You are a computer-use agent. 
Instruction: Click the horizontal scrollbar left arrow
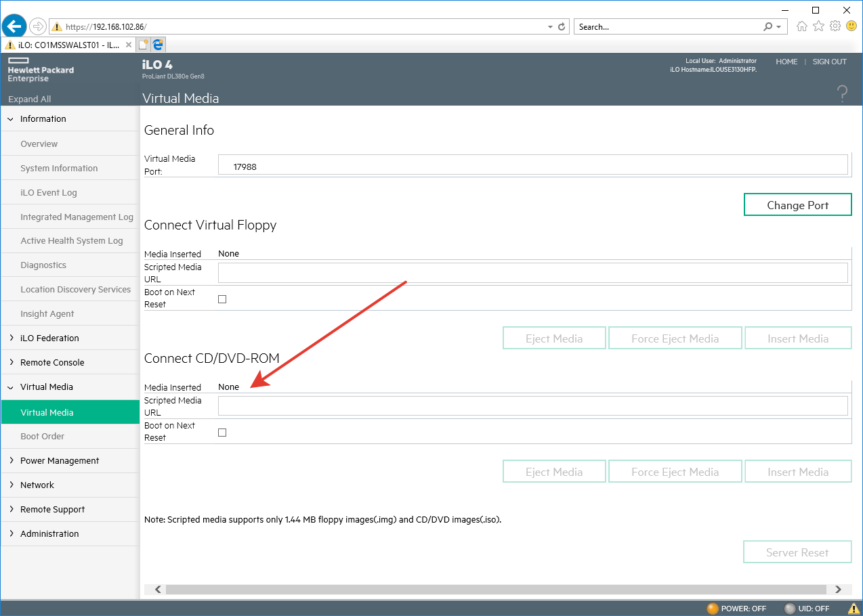tap(159, 590)
